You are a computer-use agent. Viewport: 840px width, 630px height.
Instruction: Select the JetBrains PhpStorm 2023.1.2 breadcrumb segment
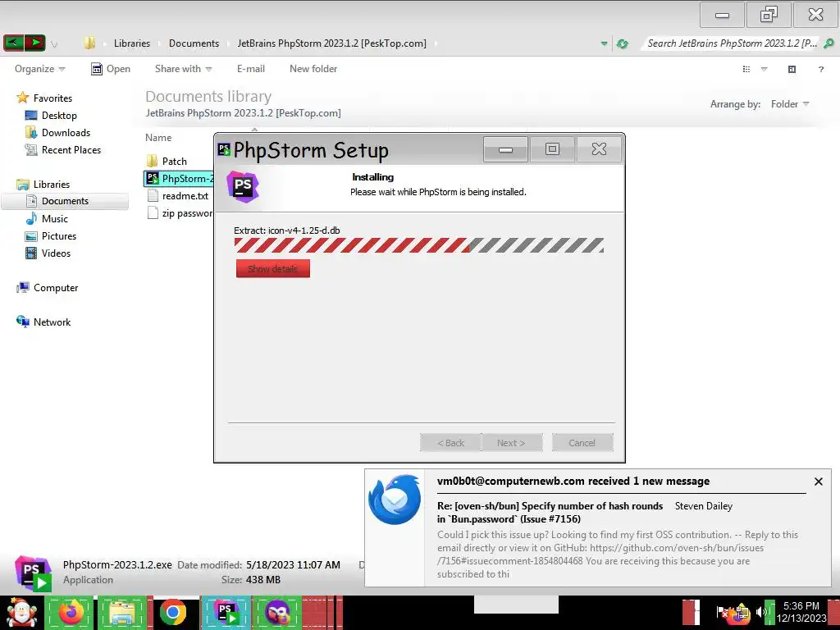tap(332, 43)
